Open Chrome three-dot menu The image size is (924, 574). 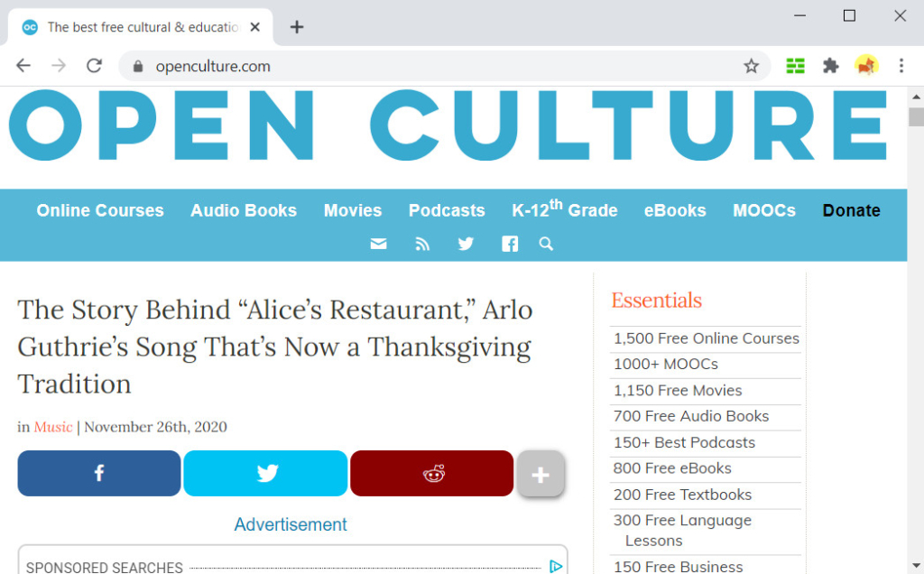click(x=901, y=65)
